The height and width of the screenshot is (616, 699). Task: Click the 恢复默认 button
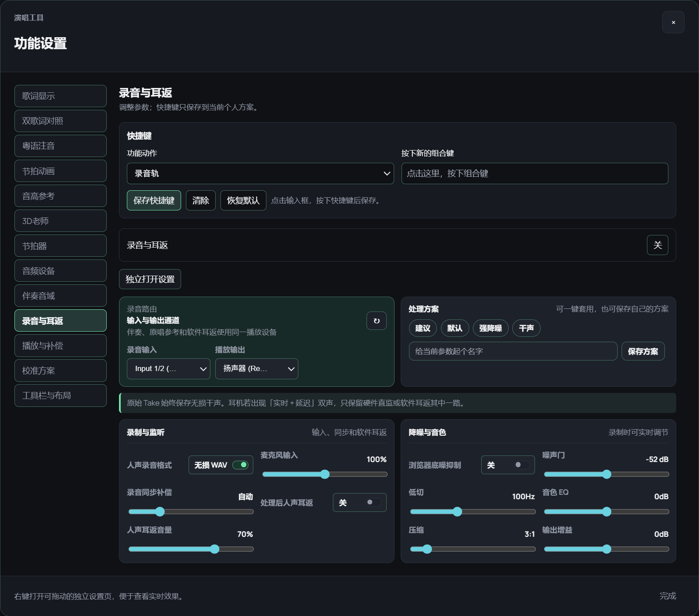click(x=243, y=200)
